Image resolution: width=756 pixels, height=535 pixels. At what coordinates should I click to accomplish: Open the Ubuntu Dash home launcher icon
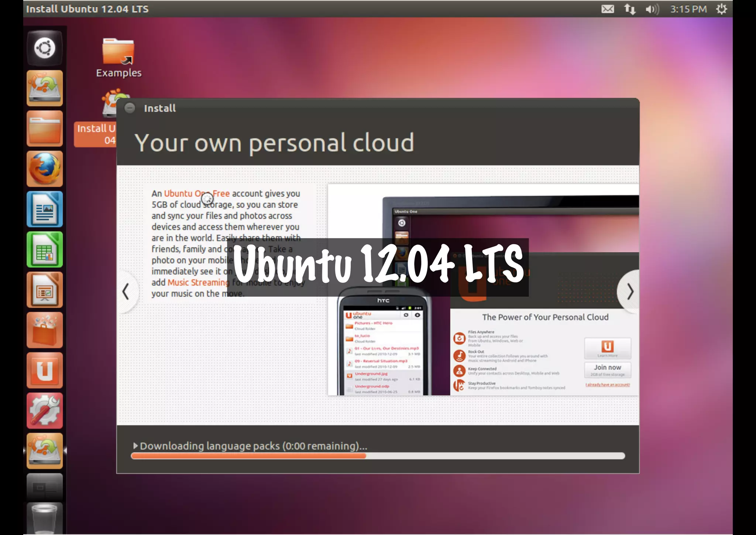[45, 48]
